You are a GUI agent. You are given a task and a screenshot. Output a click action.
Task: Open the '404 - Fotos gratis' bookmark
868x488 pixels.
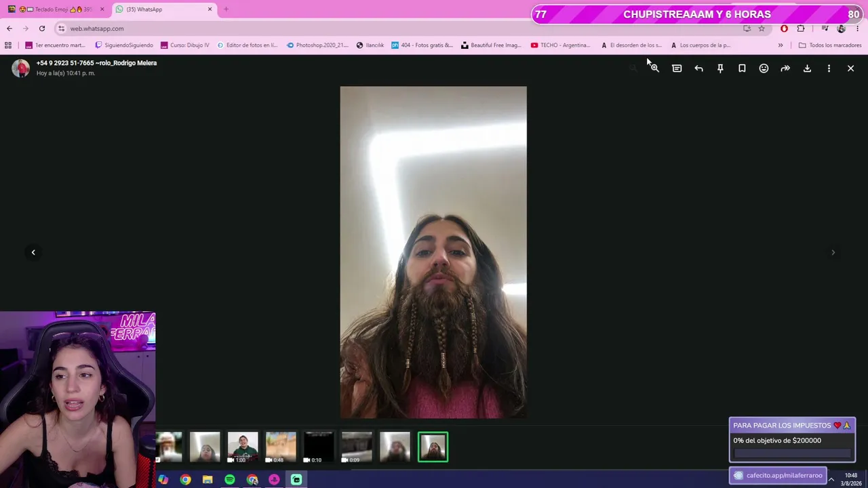click(x=422, y=45)
